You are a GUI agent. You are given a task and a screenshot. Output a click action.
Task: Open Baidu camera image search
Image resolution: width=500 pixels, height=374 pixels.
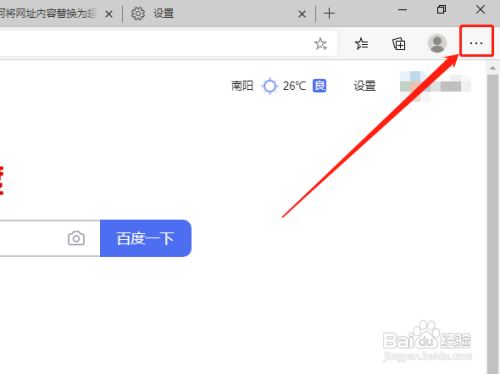(x=76, y=238)
